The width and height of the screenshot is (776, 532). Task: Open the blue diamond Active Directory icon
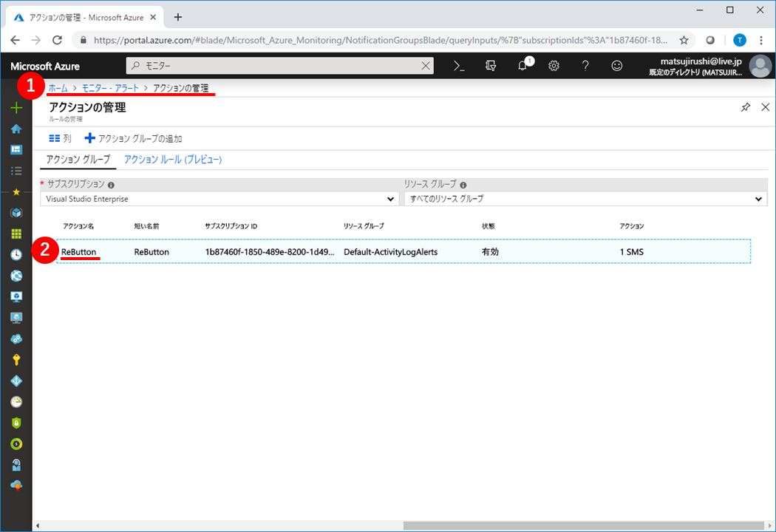[x=16, y=381]
